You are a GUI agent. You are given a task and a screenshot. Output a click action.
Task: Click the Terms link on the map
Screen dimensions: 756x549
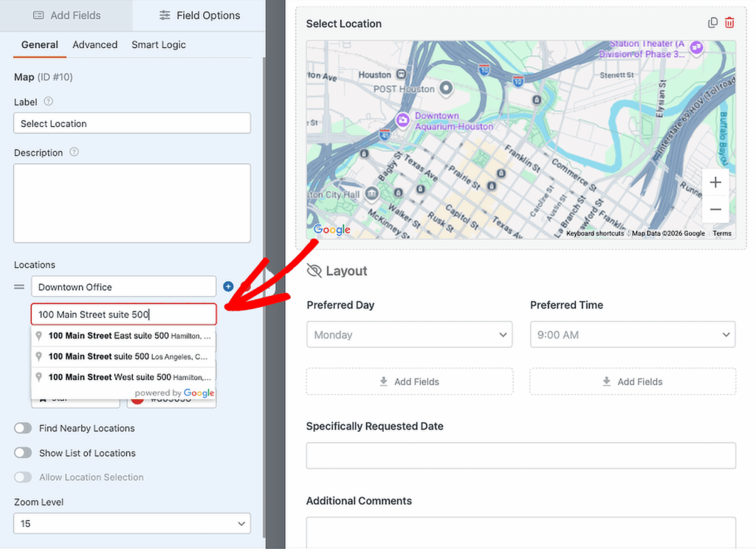pyautogui.click(x=721, y=232)
